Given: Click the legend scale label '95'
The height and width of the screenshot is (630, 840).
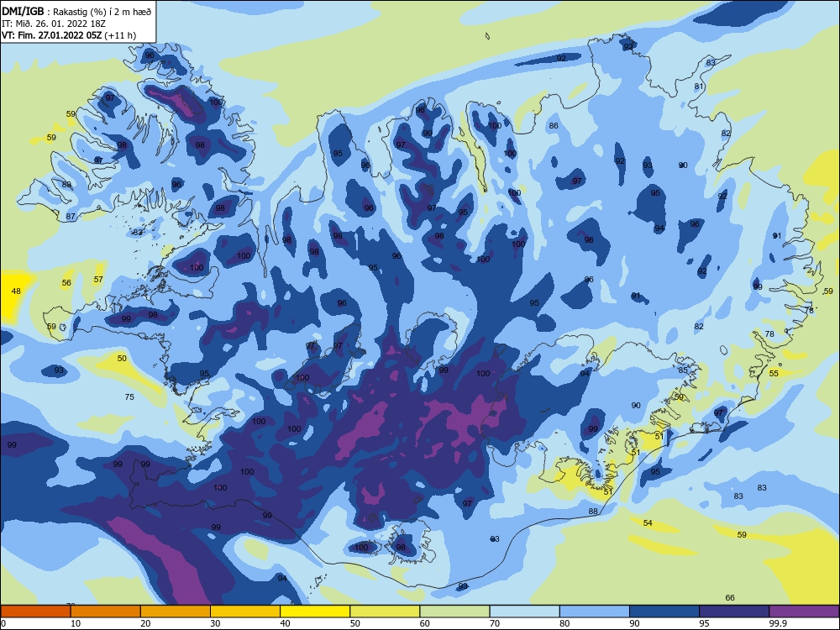Looking at the screenshot, I should pyautogui.click(x=705, y=623).
